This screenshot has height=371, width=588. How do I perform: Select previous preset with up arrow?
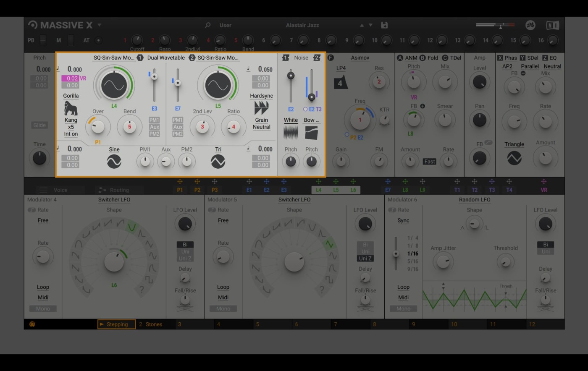(362, 25)
